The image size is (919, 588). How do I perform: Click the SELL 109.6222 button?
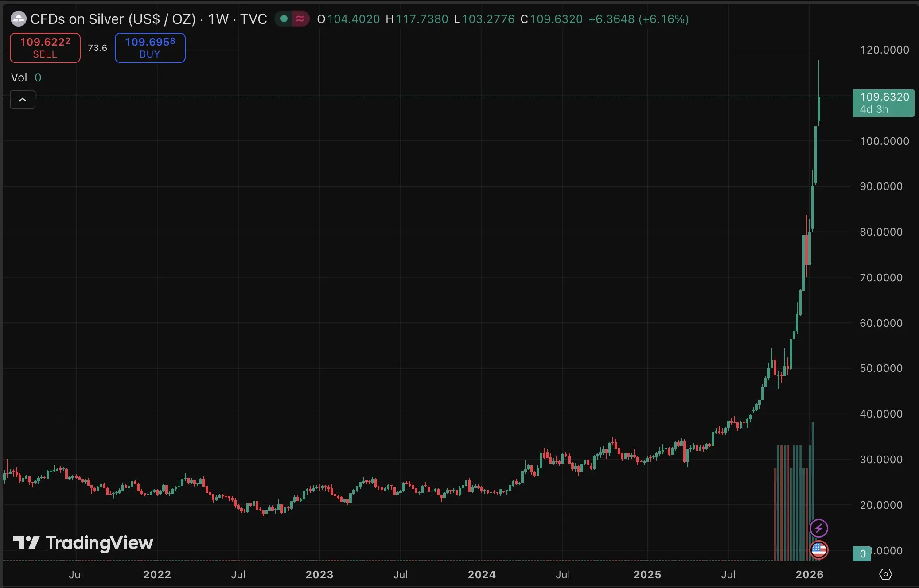(x=45, y=48)
